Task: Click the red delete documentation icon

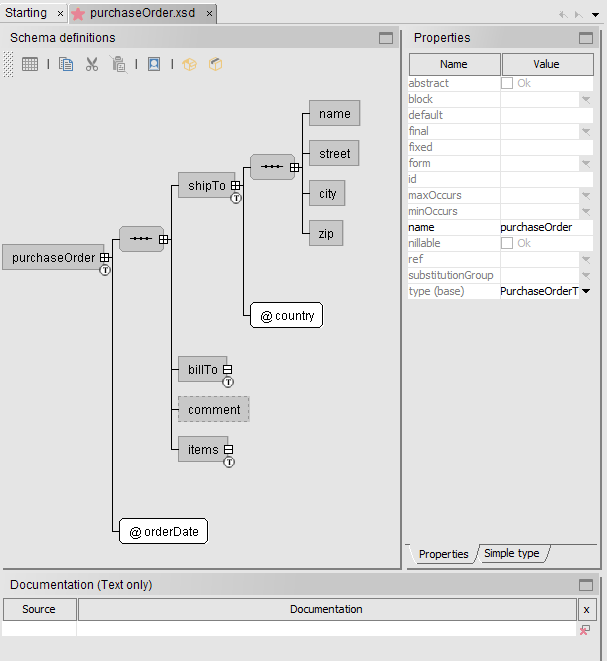Action: 585,630
